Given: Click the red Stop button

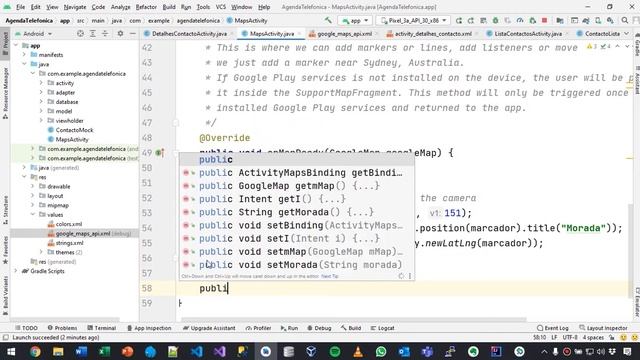Looking at the screenshot, I should pos(544,20).
